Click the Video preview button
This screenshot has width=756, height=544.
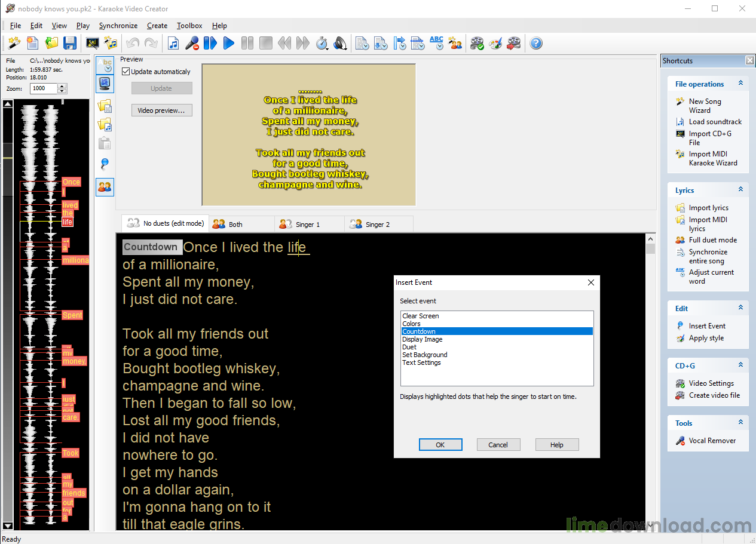click(x=161, y=110)
